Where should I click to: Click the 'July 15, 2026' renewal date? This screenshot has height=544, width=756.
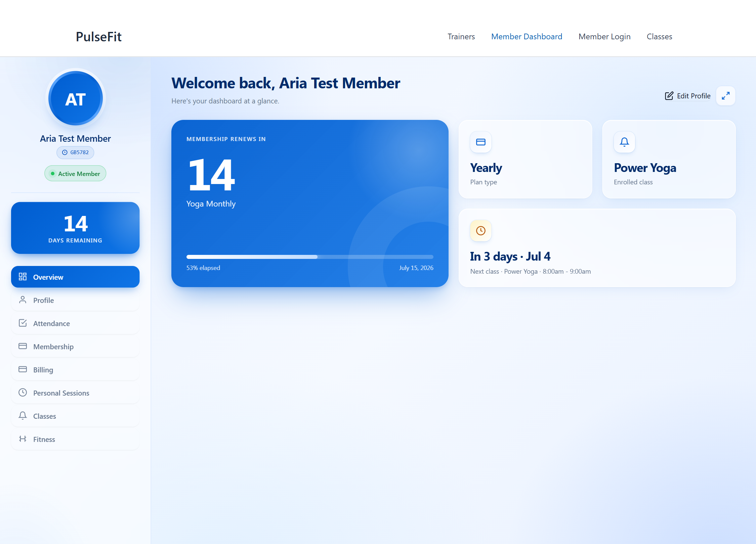pyautogui.click(x=416, y=268)
